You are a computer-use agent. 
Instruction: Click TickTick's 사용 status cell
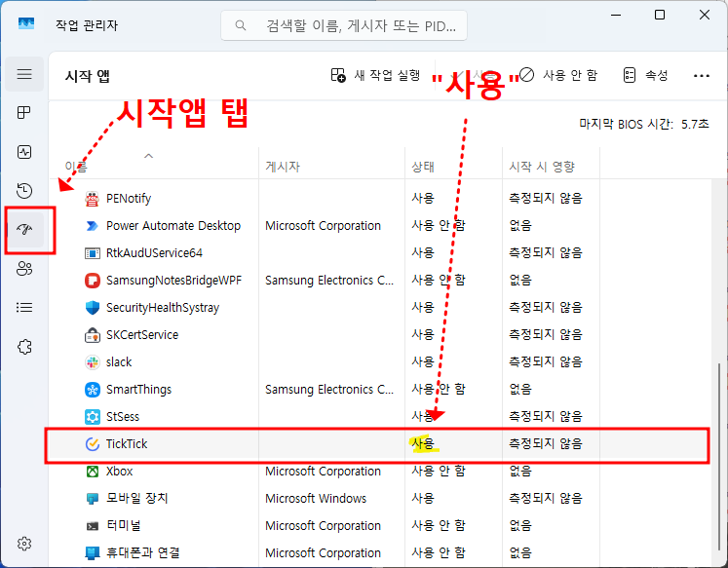pyautogui.click(x=423, y=443)
